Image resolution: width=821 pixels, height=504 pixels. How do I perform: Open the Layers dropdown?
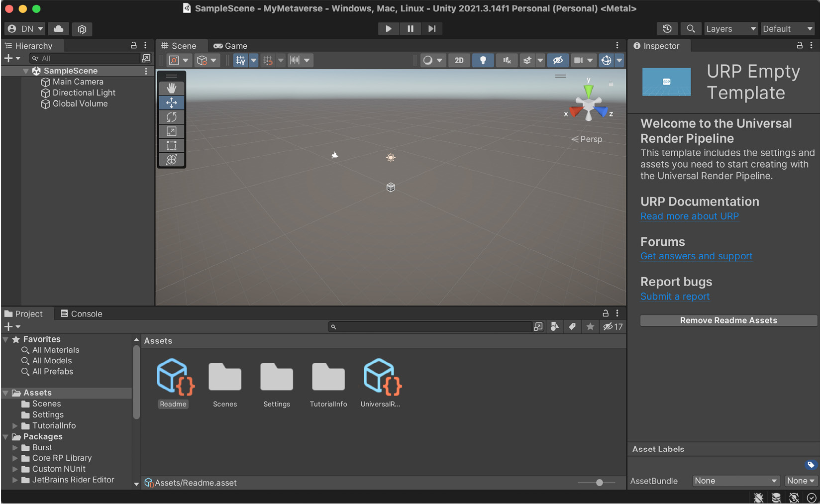tap(731, 29)
